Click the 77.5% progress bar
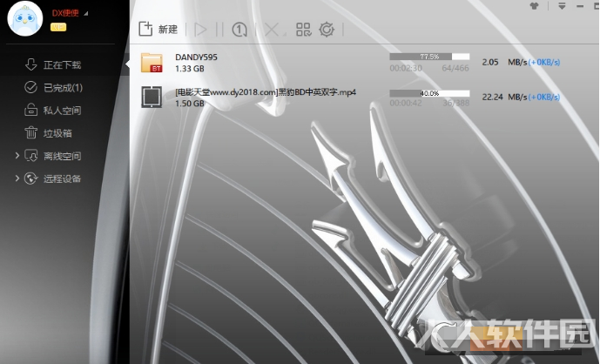Image resolution: width=600 pixels, height=364 pixels. coord(429,57)
